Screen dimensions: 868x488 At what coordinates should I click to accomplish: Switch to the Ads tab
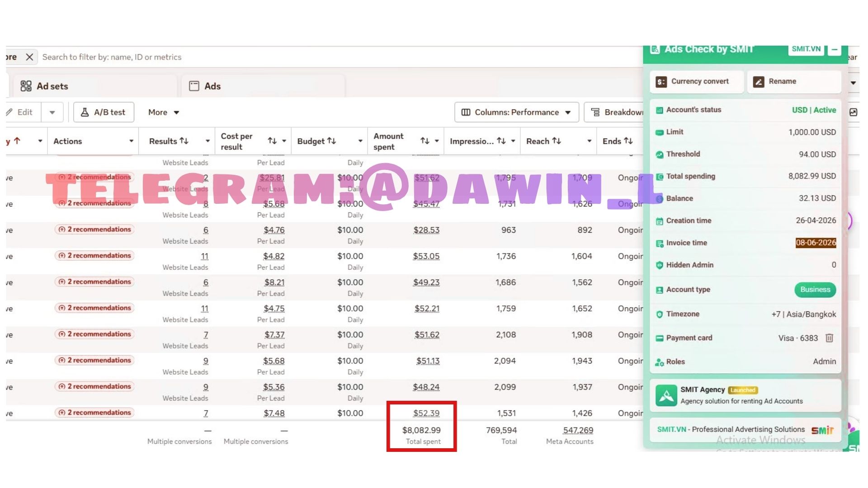point(263,86)
